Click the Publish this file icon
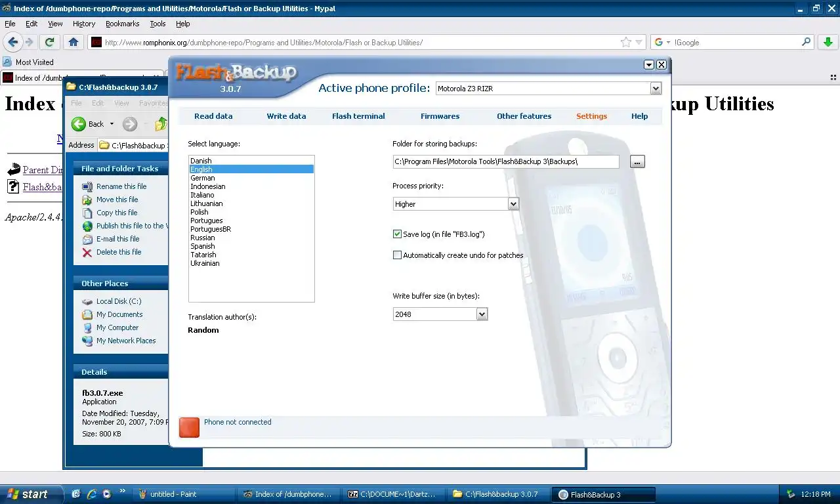This screenshot has height=504, width=840. point(87,226)
